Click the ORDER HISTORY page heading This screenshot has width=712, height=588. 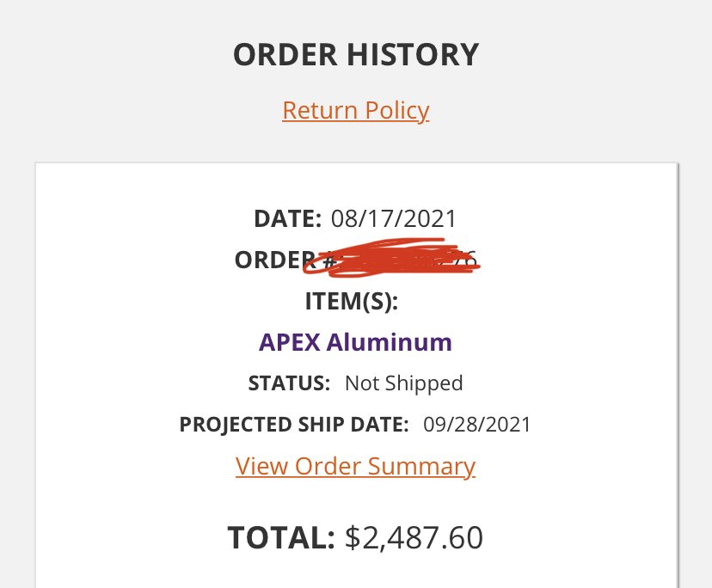pos(355,55)
